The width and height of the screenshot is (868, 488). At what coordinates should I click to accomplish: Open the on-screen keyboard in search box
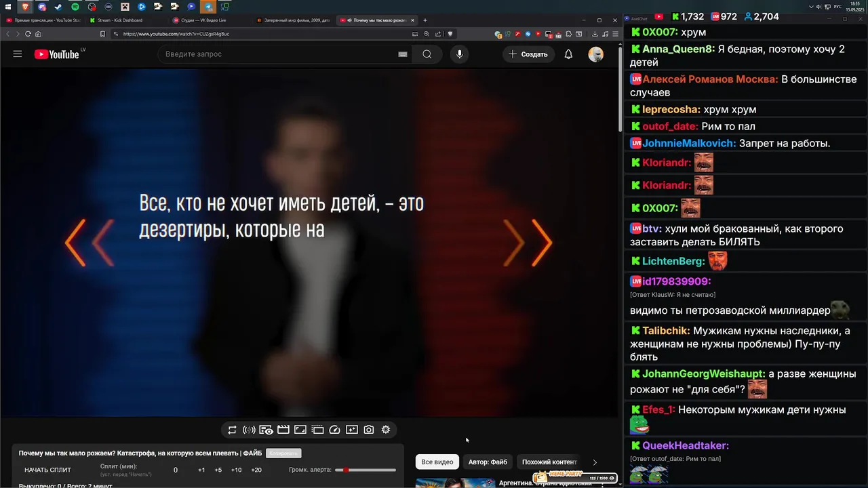[x=403, y=54]
